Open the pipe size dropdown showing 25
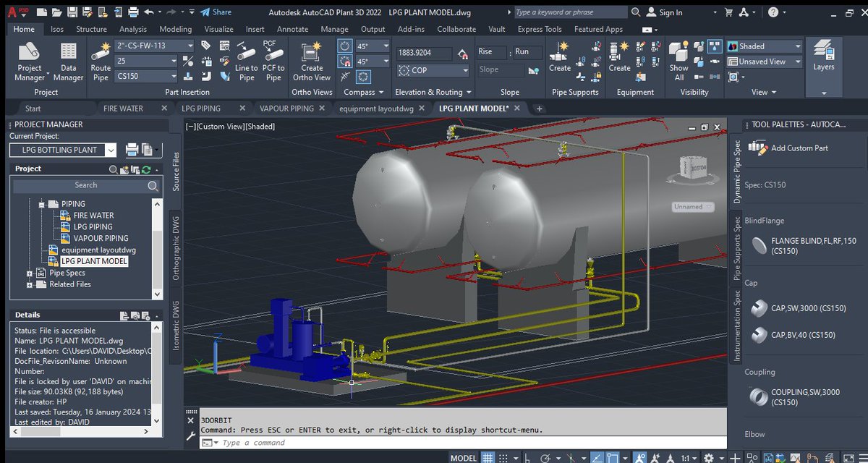Screen dimensions: 868x463 point(145,61)
